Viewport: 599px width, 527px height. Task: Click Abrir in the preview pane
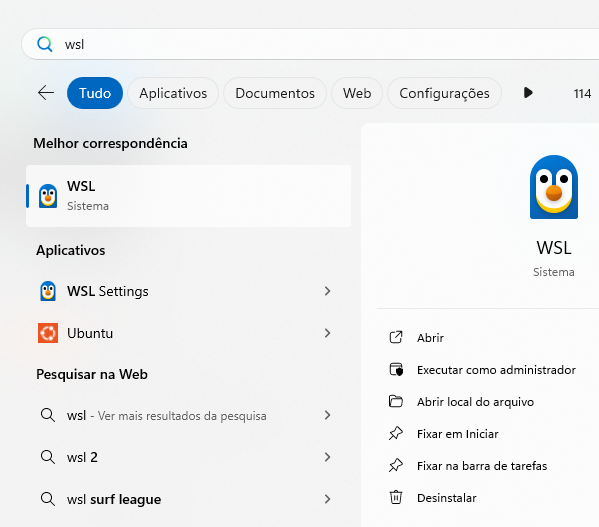(430, 338)
